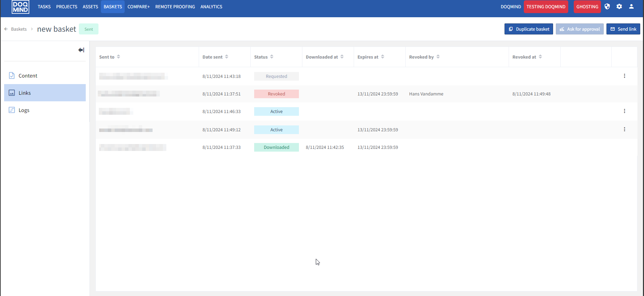Sort by Status column

(272, 57)
